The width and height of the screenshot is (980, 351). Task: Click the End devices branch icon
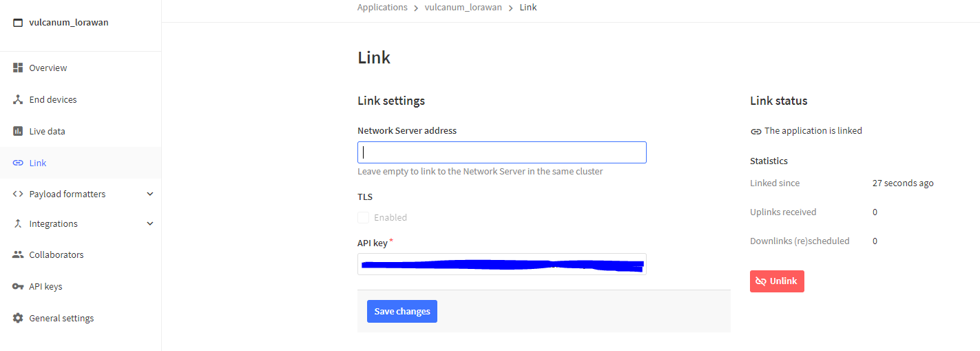coord(18,99)
